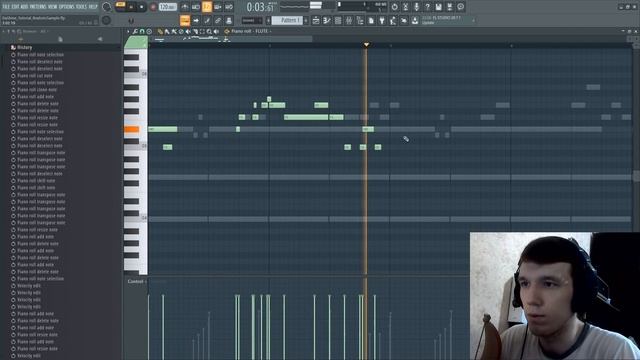Screen dimensions: 640x360
Task: Disable the highlighted countdown before recording button
Action: coord(207,7)
